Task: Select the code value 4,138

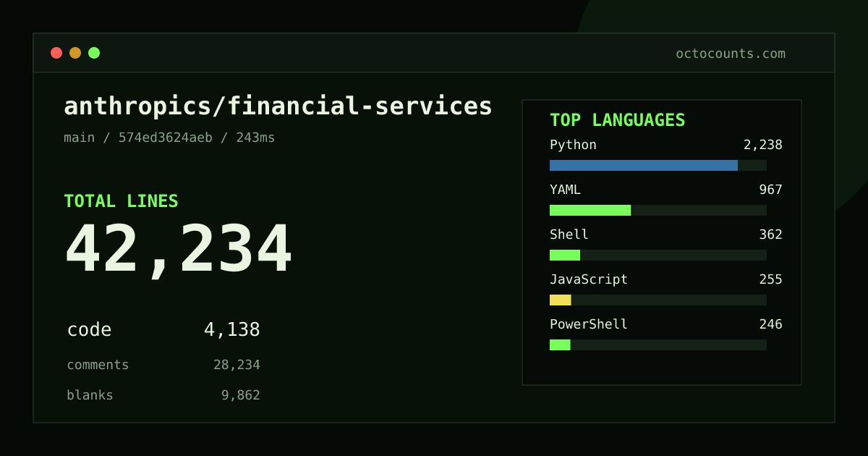Action: pyautogui.click(x=231, y=330)
